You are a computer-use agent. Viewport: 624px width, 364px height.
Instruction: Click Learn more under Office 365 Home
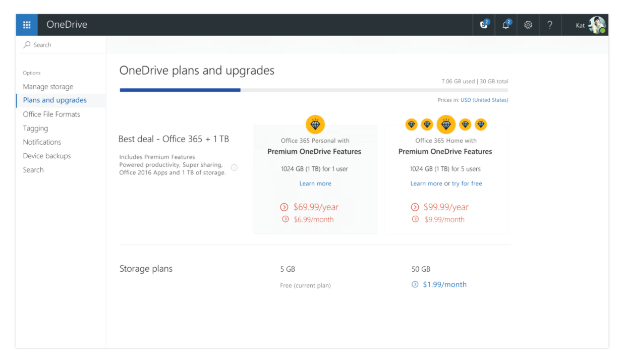pyautogui.click(x=426, y=184)
